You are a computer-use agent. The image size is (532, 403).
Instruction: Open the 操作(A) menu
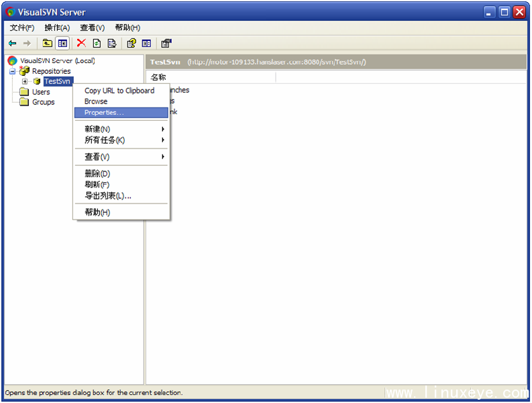[x=57, y=28]
